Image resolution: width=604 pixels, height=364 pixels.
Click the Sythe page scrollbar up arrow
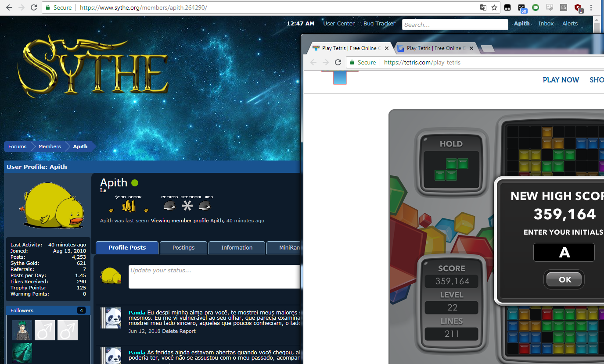597,20
